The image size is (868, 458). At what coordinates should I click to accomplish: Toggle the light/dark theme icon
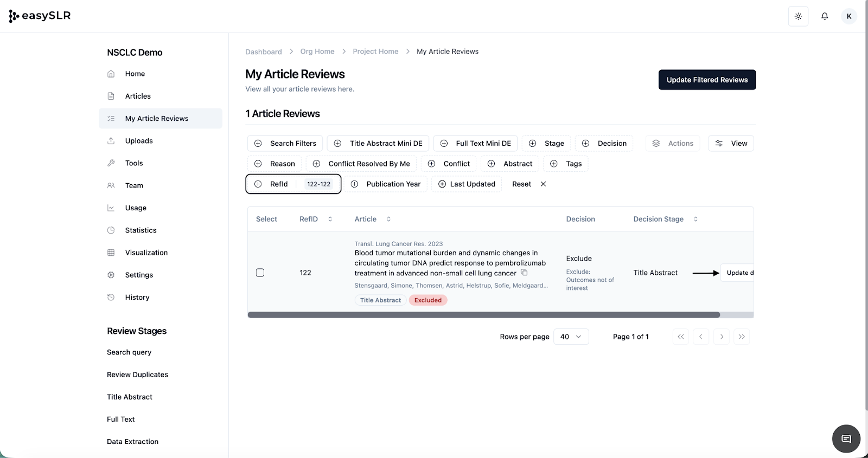pos(798,16)
